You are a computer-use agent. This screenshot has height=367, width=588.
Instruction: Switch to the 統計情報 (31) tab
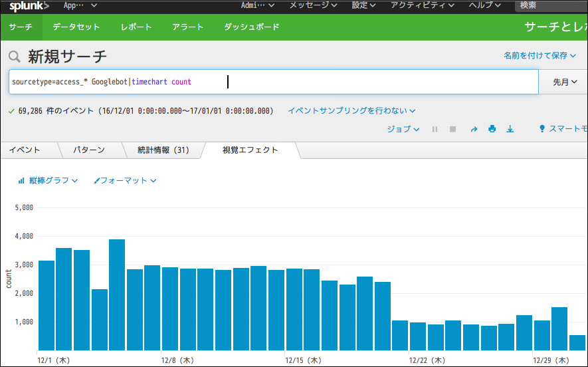[163, 150]
